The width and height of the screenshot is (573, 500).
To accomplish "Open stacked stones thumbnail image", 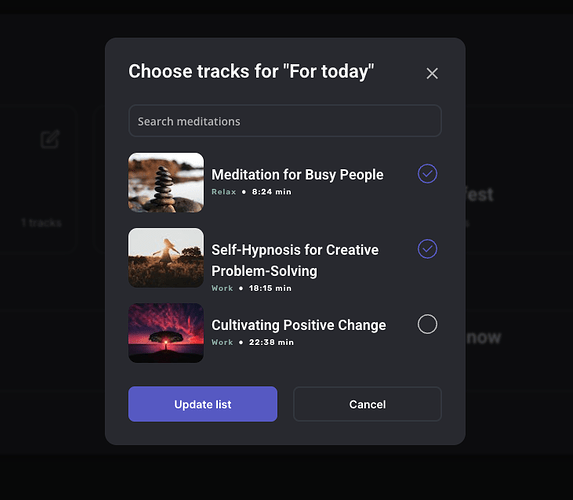I will [x=166, y=182].
